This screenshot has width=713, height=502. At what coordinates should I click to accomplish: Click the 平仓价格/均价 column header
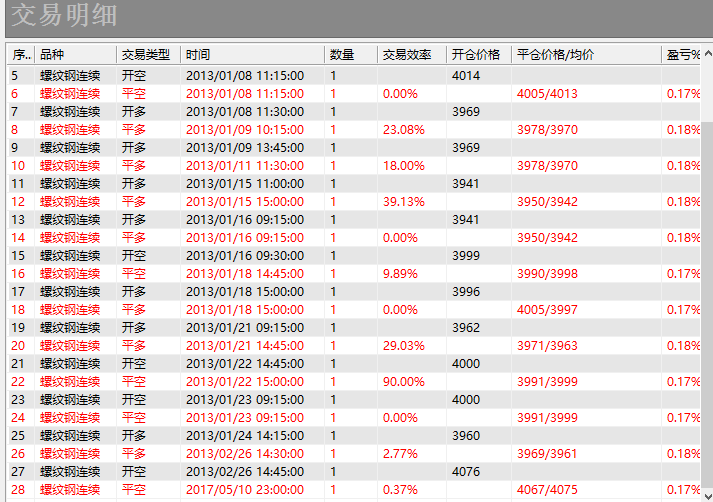pos(587,55)
